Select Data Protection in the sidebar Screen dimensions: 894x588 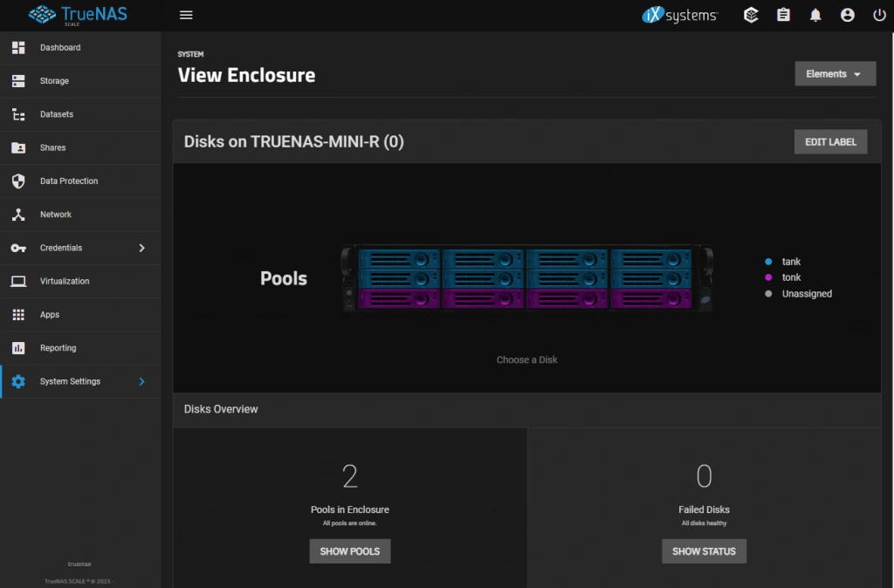(80, 181)
